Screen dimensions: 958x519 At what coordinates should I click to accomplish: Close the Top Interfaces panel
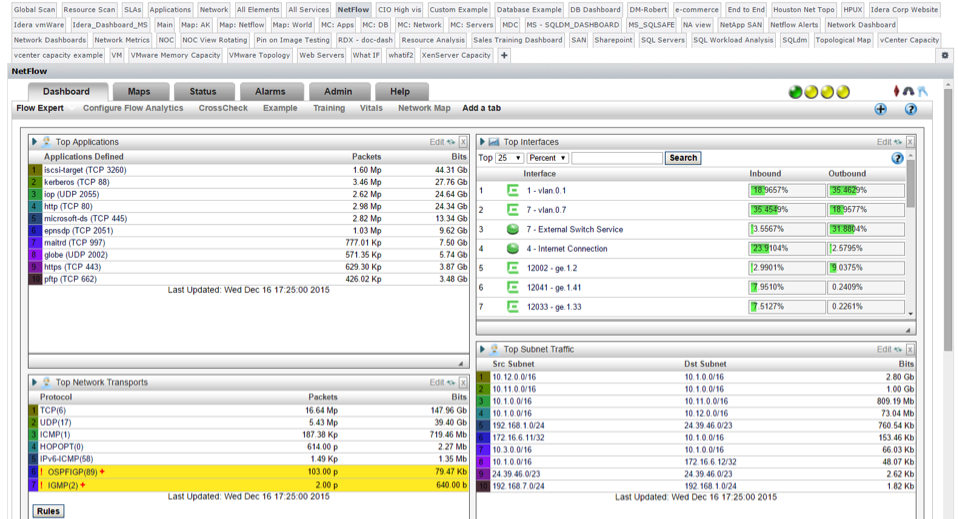[910, 142]
